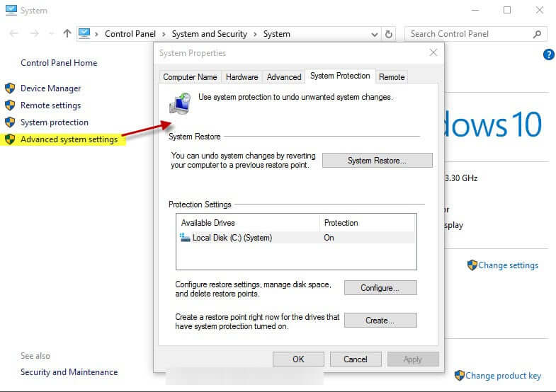Switch to the Advanced tab
The height and width of the screenshot is (392, 556).
284,77
